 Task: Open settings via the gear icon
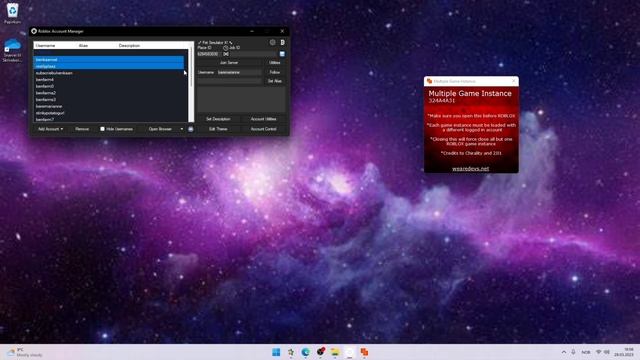coord(272,42)
